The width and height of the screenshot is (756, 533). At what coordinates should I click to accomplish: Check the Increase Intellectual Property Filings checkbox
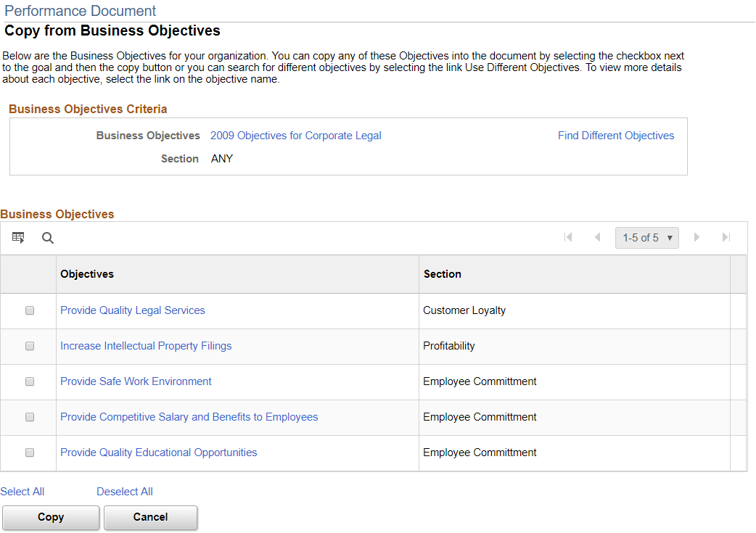click(x=29, y=346)
